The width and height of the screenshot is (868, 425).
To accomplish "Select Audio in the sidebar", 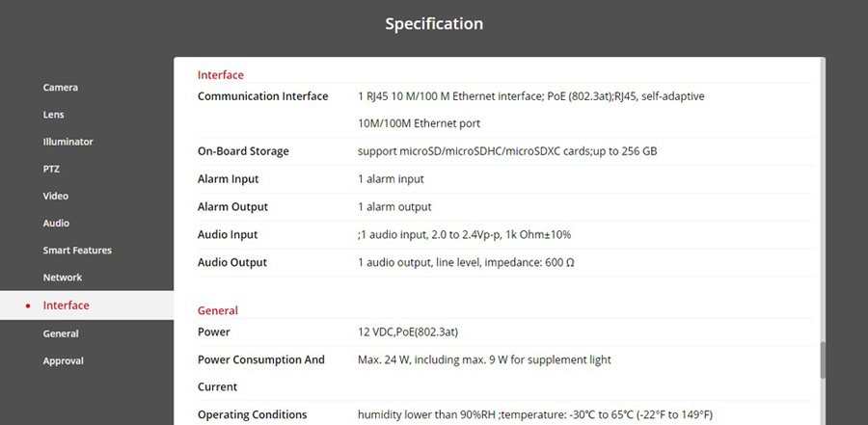I will pos(56,223).
